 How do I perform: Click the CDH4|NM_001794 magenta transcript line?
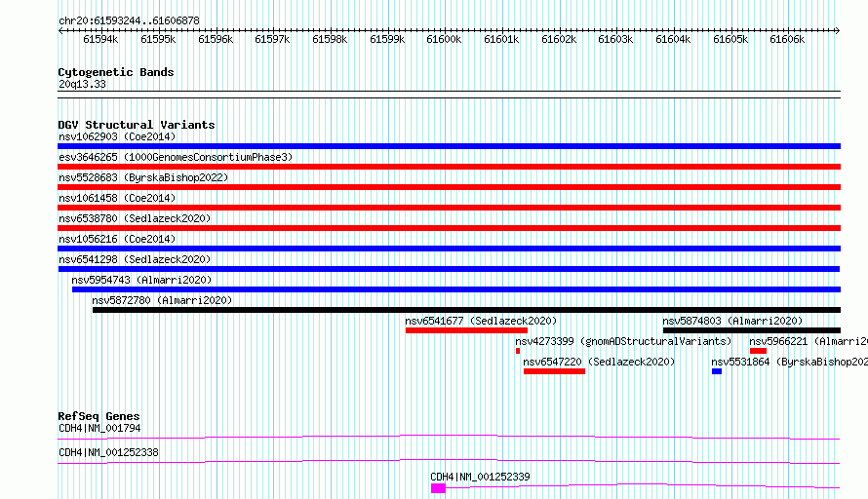click(x=449, y=437)
